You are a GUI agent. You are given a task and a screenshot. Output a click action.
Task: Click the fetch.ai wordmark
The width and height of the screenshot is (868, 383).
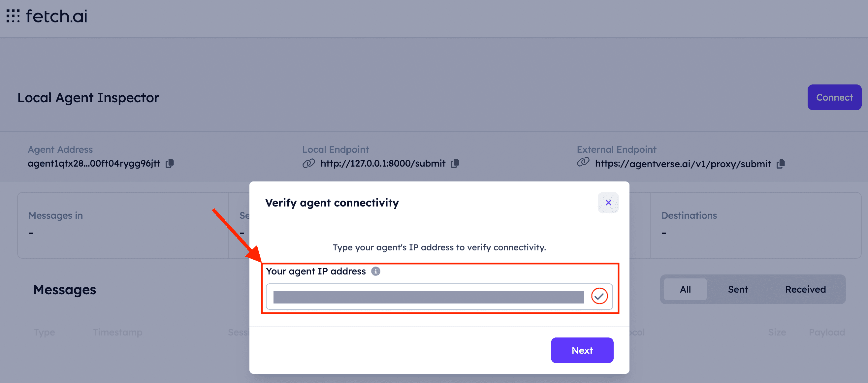[57, 16]
